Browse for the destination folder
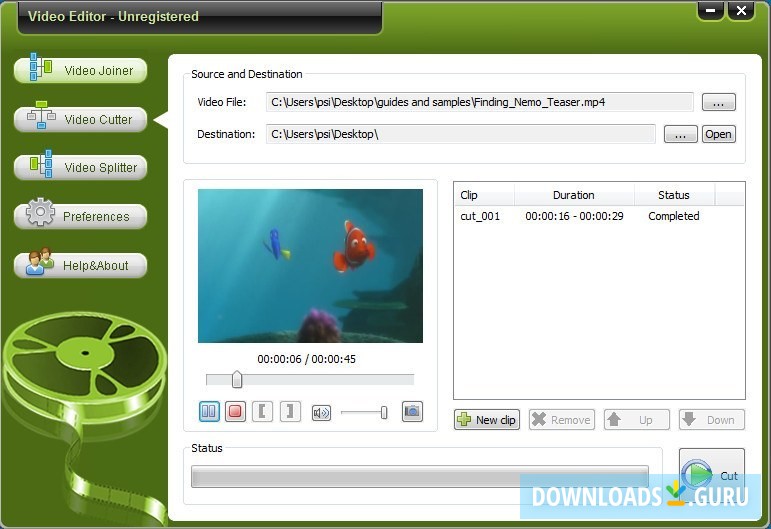771x529 pixels. pos(681,134)
